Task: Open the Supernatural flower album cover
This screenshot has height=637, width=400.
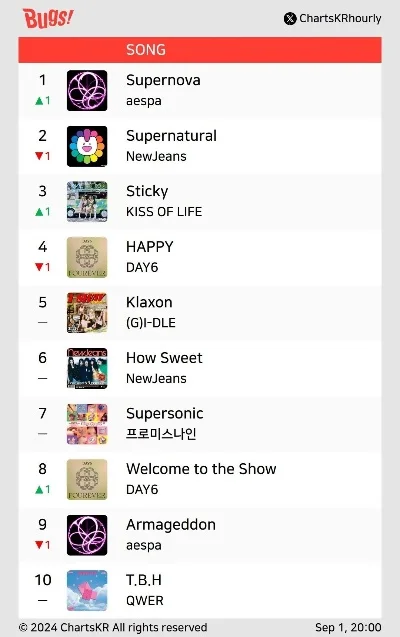Action: (x=87, y=146)
